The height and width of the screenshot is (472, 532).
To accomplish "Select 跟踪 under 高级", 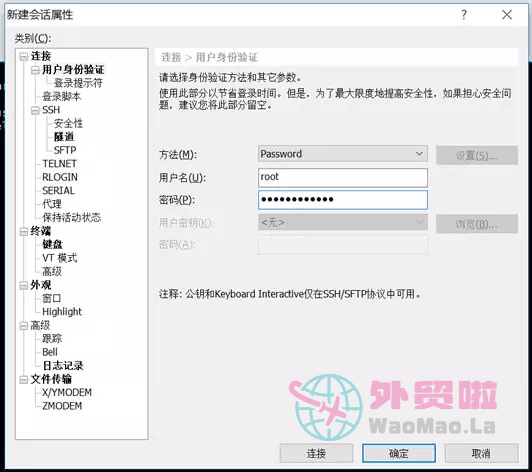I will (52, 338).
